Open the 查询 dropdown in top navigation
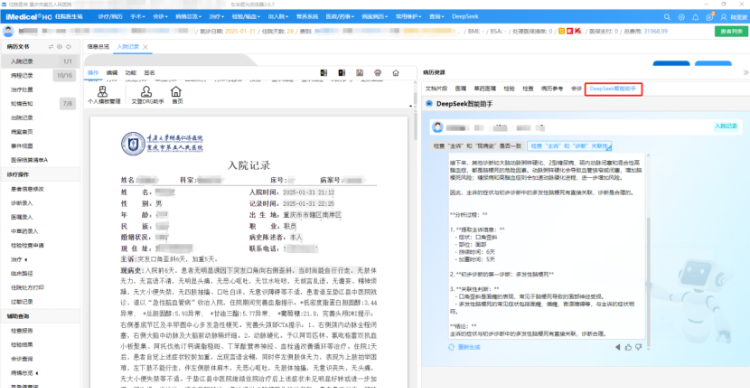 click(x=436, y=17)
